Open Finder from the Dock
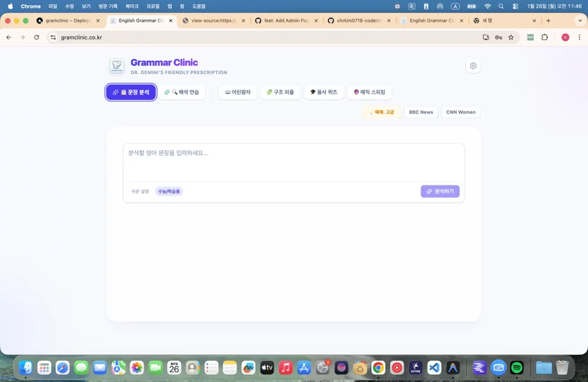This screenshot has width=588, height=382. 25,368
